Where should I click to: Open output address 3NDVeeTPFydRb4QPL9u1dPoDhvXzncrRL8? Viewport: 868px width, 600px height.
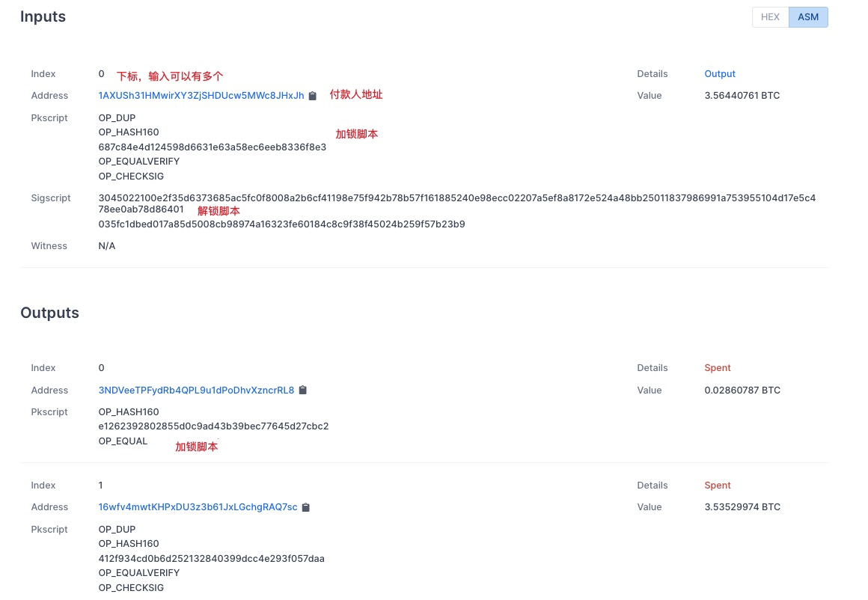[x=196, y=391]
